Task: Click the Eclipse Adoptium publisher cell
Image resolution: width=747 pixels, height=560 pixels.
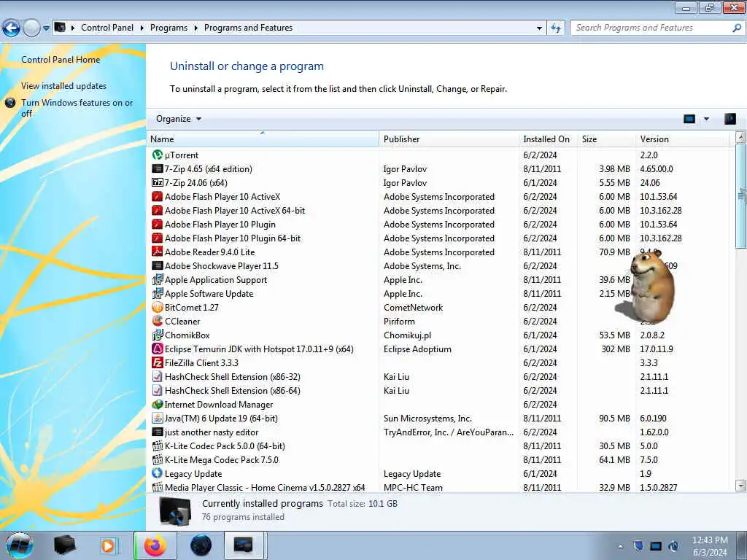Action: pyautogui.click(x=417, y=349)
